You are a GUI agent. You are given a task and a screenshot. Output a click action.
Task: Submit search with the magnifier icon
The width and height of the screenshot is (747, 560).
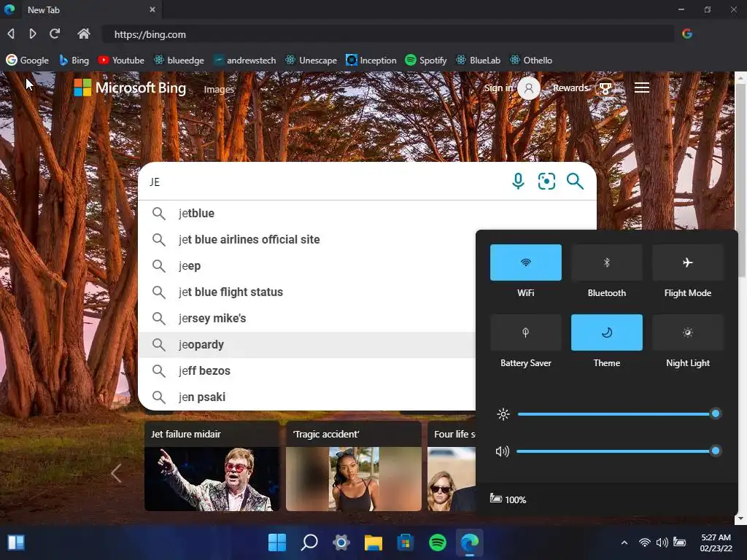point(575,182)
